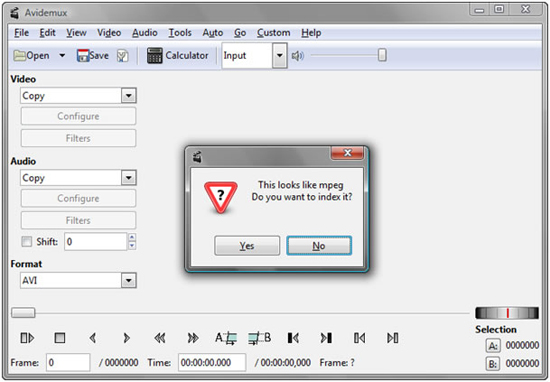Image resolution: width=550 pixels, height=382 pixels.
Task: Click the A: selection button
Action: click(493, 346)
